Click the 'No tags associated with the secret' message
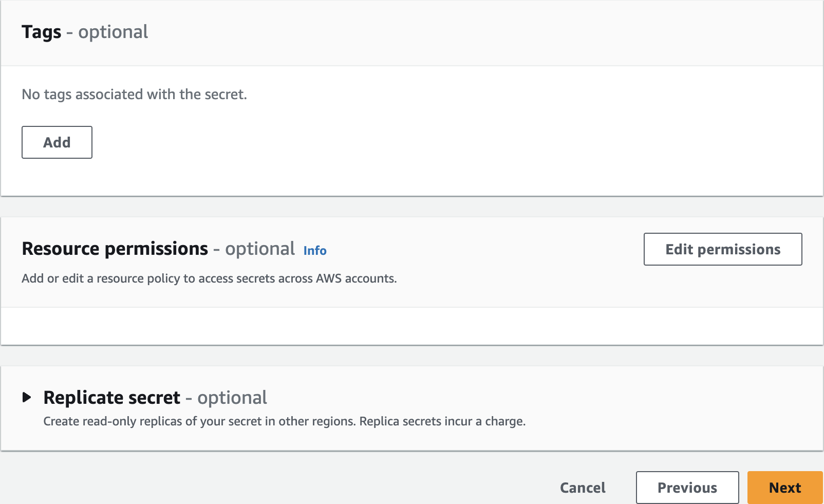824x504 pixels. [x=134, y=95]
